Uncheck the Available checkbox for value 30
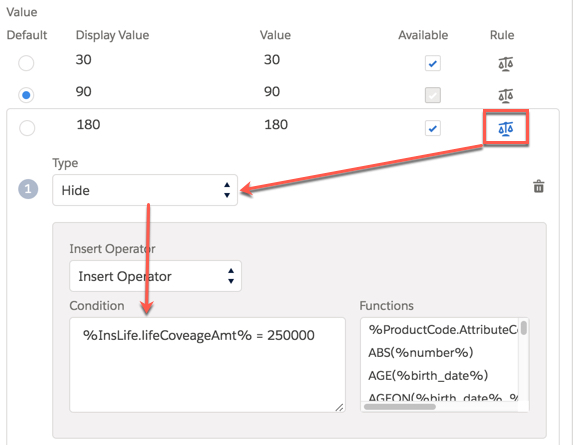Viewport: 573px width, 445px height. pyautogui.click(x=433, y=63)
